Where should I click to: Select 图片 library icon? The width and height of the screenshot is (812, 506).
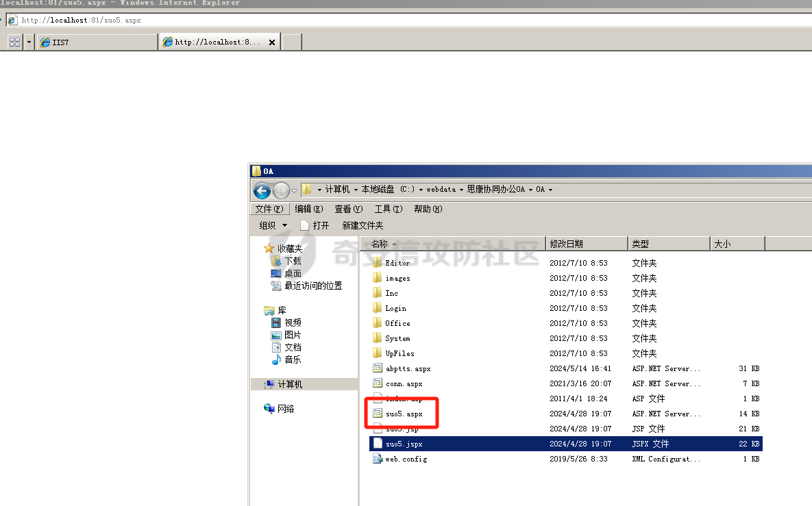277,336
